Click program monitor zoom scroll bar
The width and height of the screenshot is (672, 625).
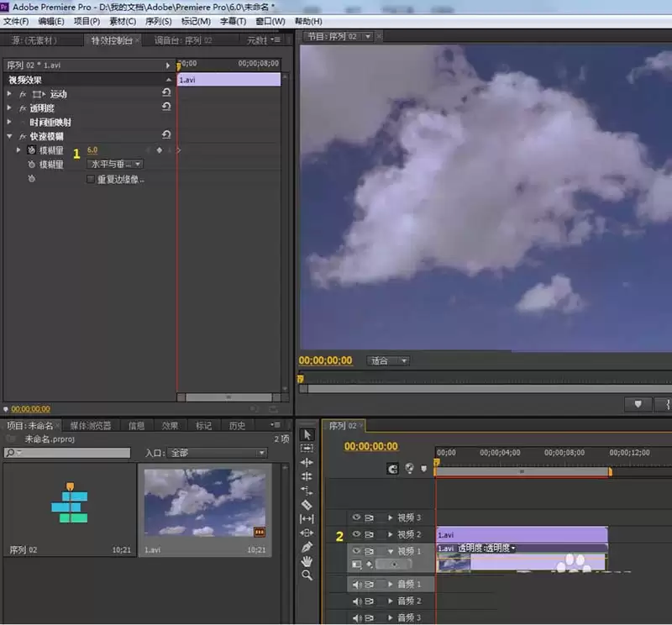tap(486, 389)
